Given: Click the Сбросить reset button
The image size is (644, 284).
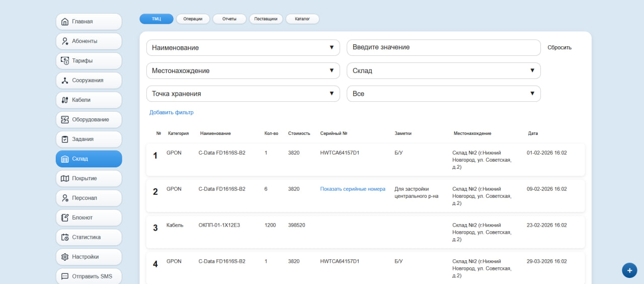Looking at the screenshot, I should coord(559,48).
